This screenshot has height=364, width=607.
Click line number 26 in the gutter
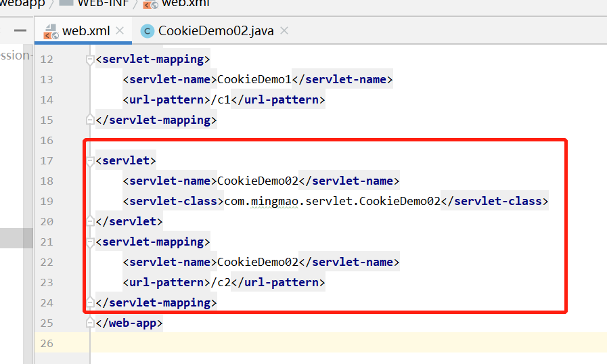point(47,344)
